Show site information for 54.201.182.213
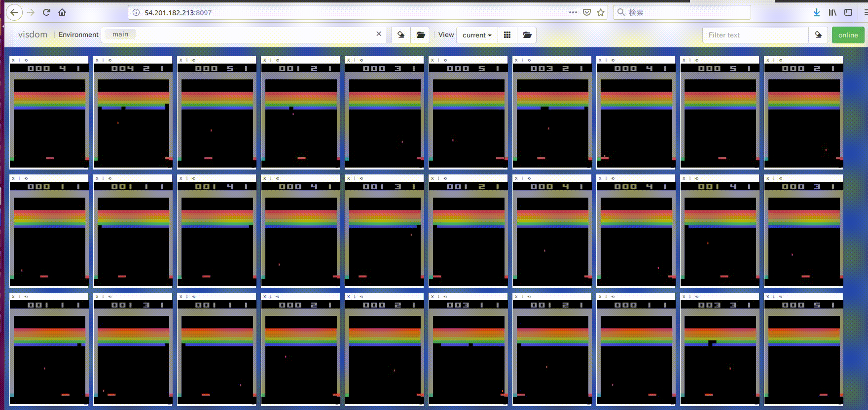This screenshot has height=410, width=868. pos(136,12)
